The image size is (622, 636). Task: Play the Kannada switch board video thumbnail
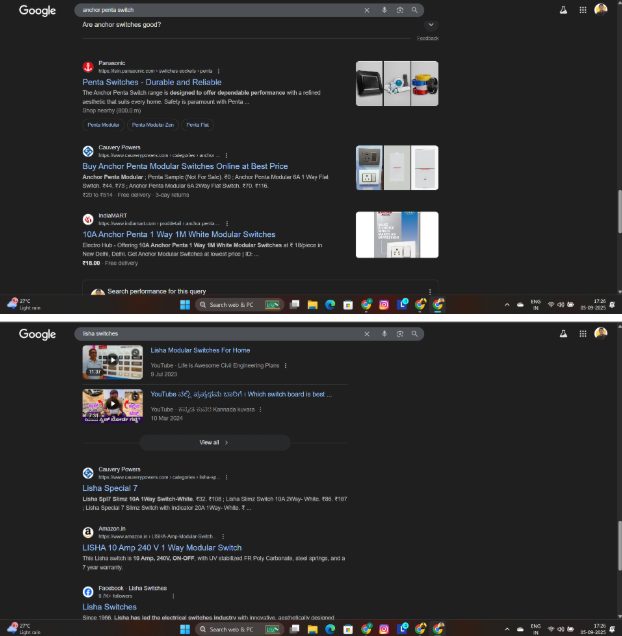(x=113, y=406)
